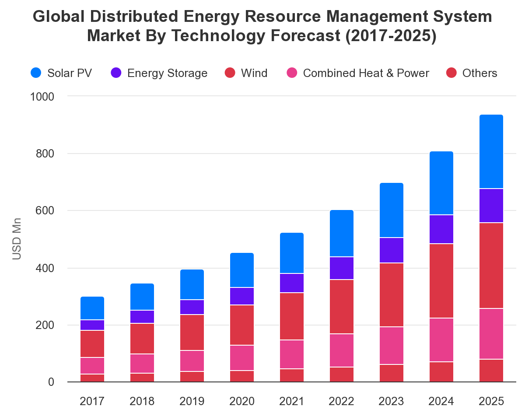Pick the purple Energy Storage segment for 2021
Viewport: 525px width, 420px height.
pyautogui.click(x=292, y=283)
